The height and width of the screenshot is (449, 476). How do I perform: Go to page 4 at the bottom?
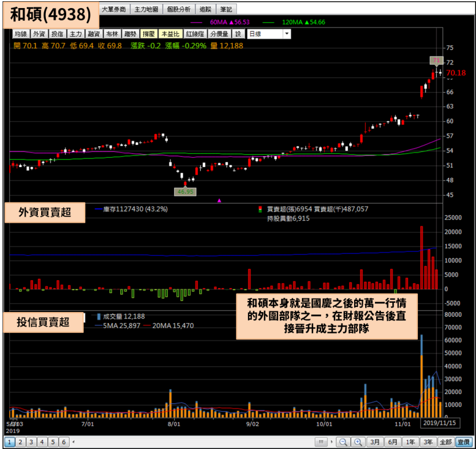[42, 441]
